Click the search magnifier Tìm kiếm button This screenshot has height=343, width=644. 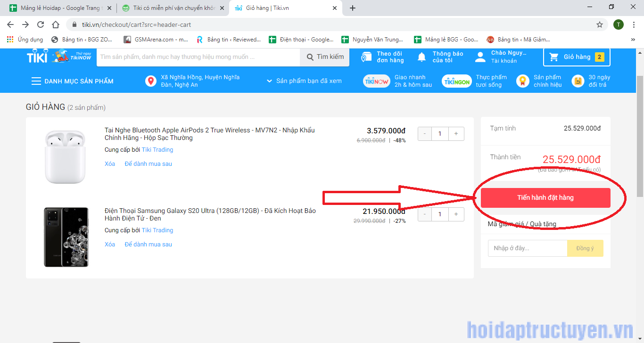coord(325,57)
